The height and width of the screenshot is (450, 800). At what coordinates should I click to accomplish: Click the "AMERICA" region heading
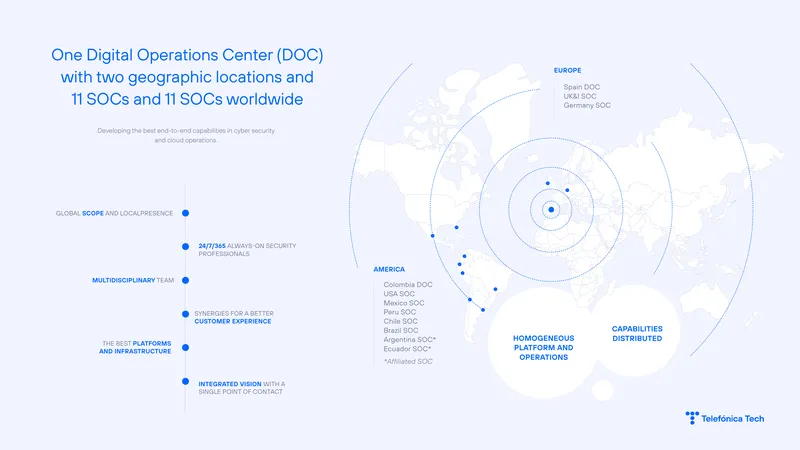click(x=389, y=269)
